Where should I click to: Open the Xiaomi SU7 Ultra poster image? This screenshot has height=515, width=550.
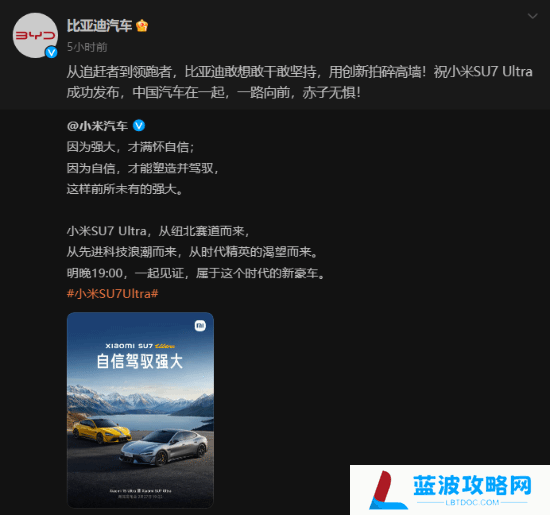140,410
